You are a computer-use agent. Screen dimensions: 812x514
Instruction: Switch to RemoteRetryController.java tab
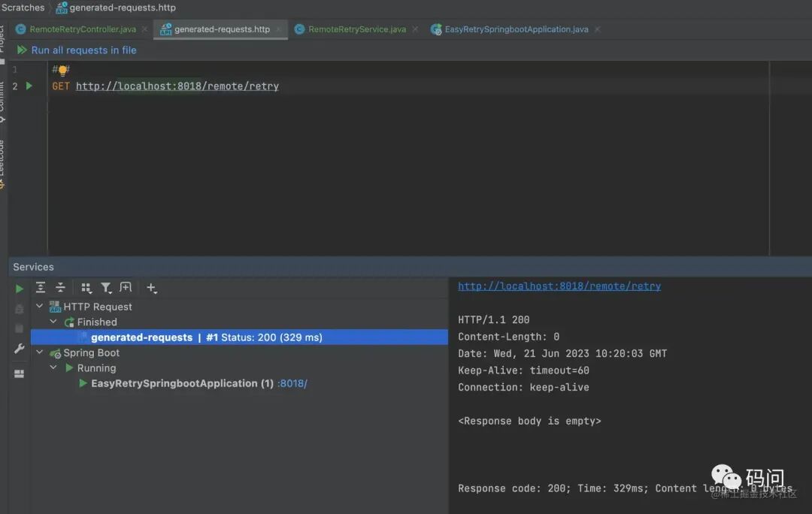click(83, 29)
